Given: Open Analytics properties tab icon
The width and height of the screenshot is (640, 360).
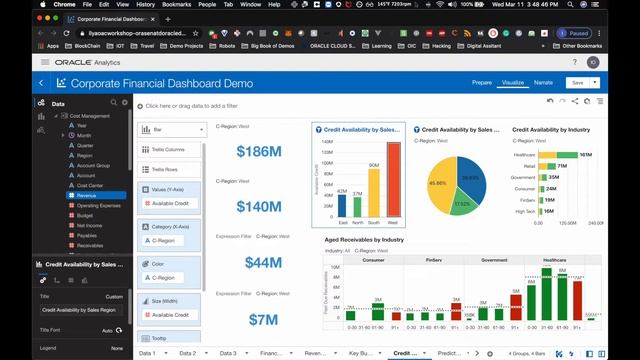Looking at the screenshot, I should pos(84,280).
